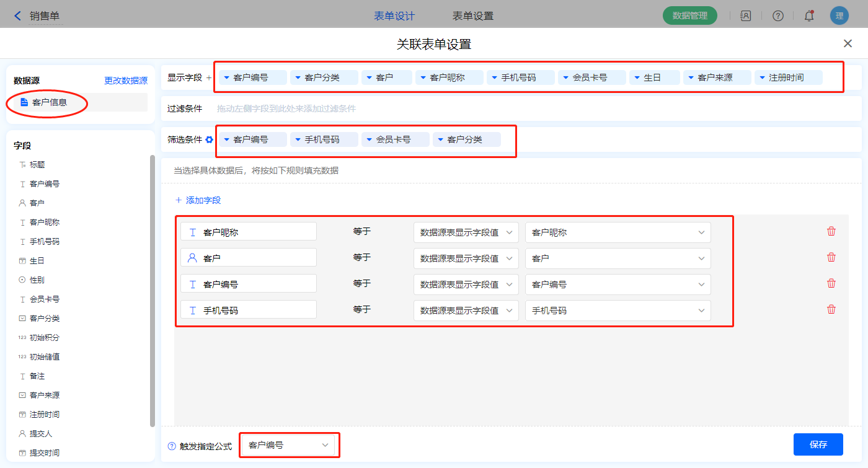Open the help question mark icon
Viewport: 868px width, 468px height.
pos(777,16)
